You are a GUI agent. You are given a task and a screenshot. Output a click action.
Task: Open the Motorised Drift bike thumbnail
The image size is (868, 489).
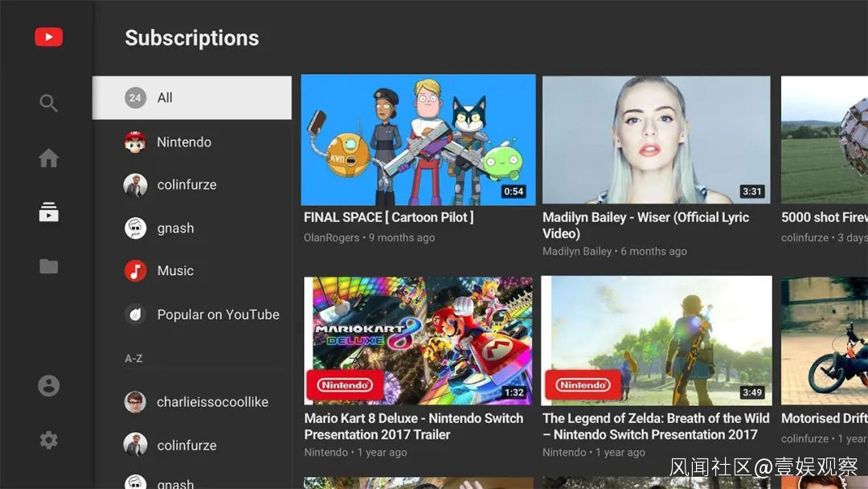[x=825, y=341]
